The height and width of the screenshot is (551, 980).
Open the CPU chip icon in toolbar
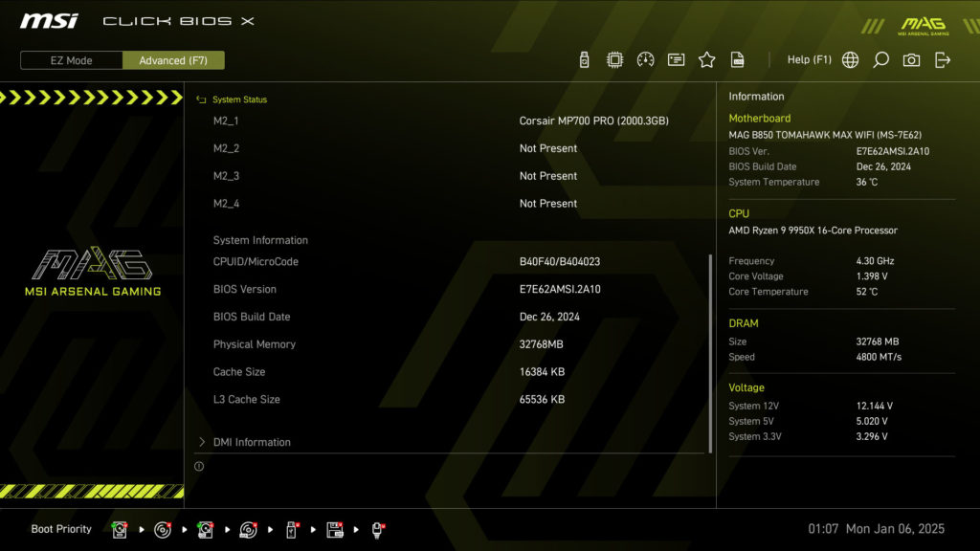(614, 60)
